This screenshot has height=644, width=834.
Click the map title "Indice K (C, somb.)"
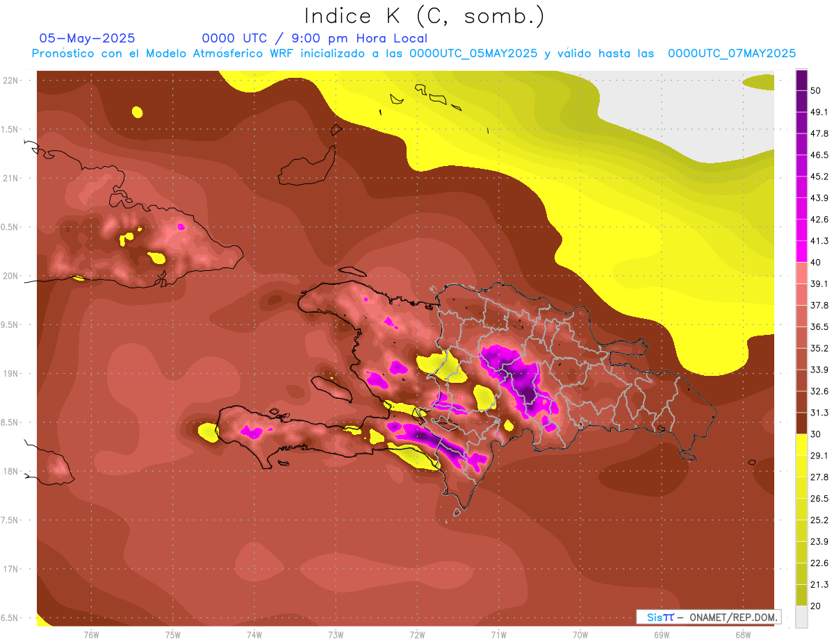click(x=425, y=16)
